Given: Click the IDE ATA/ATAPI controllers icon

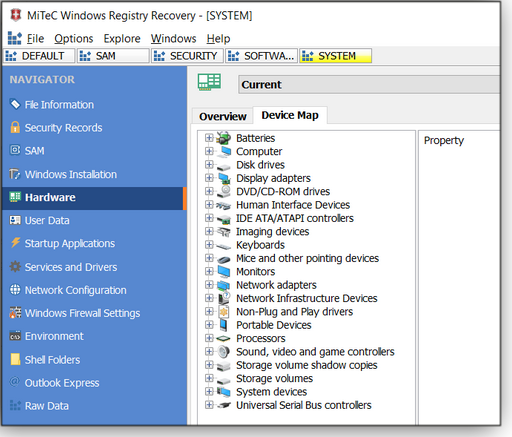Looking at the screenshot, I should click(x=223, y=219).
